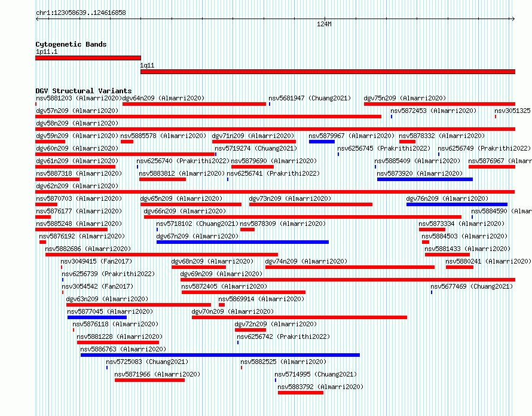Select dgv58n209 (Almarri2020) label
Screen dimensions: 532x416
pos(77,123)
